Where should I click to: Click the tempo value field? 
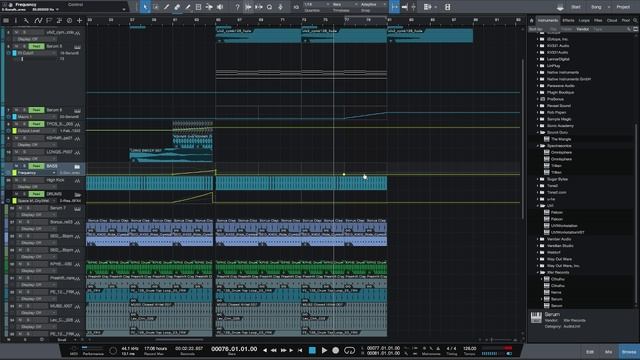click(469, 349)
